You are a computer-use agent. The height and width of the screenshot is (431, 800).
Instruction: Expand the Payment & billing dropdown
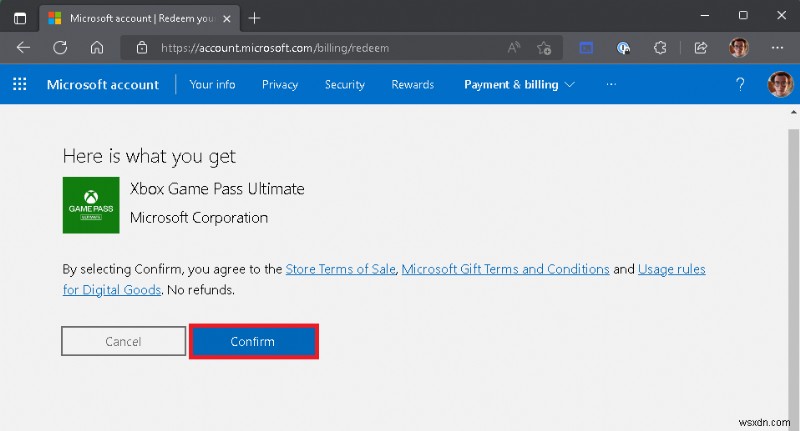tap(519, 85)
